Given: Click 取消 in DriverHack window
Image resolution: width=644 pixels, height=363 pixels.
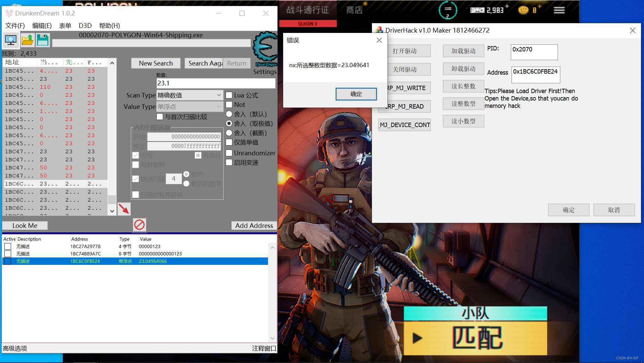Looking at the screenshot, I should point(614,210).
